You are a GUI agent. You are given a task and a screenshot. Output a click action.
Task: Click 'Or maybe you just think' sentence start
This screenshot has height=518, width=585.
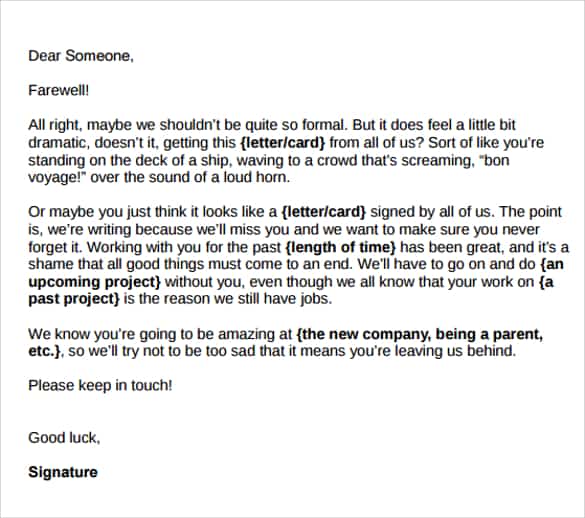pyautogui.click(x=113, y=212)
